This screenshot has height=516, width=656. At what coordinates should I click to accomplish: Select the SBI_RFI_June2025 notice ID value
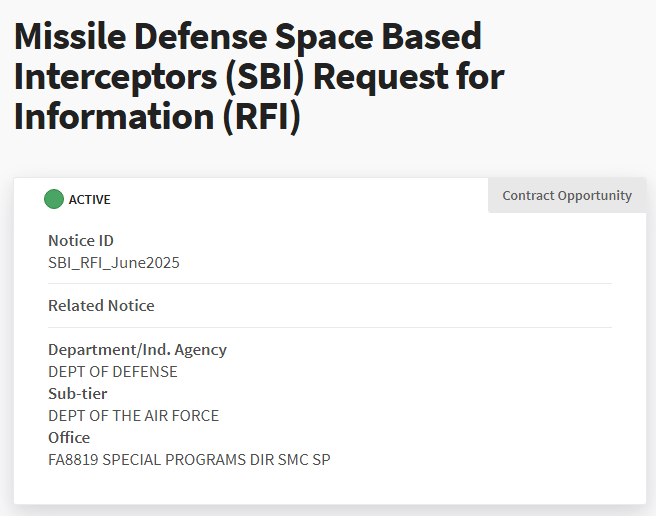point(114,263)
